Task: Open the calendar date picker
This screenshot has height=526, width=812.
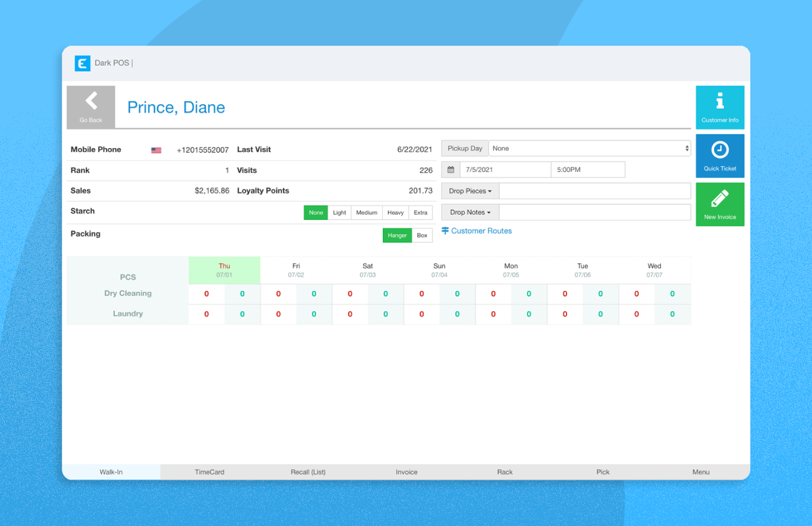Action: (450, 169)
